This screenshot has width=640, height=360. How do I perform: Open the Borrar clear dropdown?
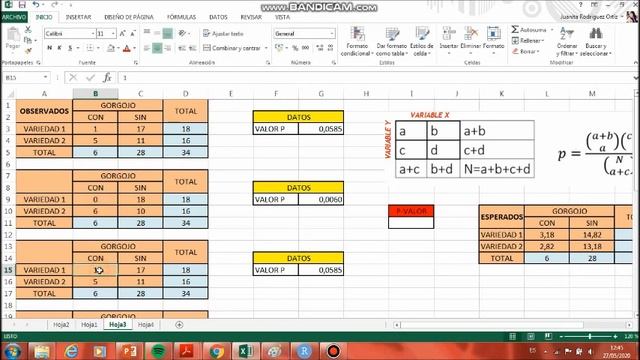526,51
